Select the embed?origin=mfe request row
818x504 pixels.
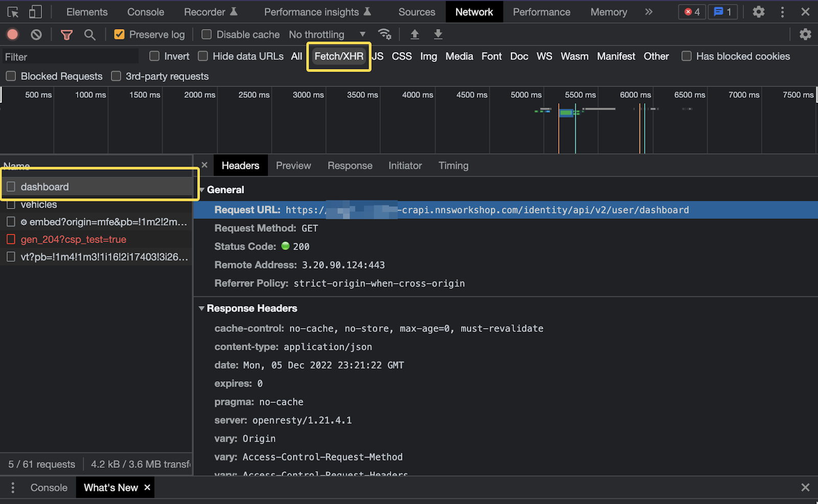pyautogui.click(x=96, y=222)
